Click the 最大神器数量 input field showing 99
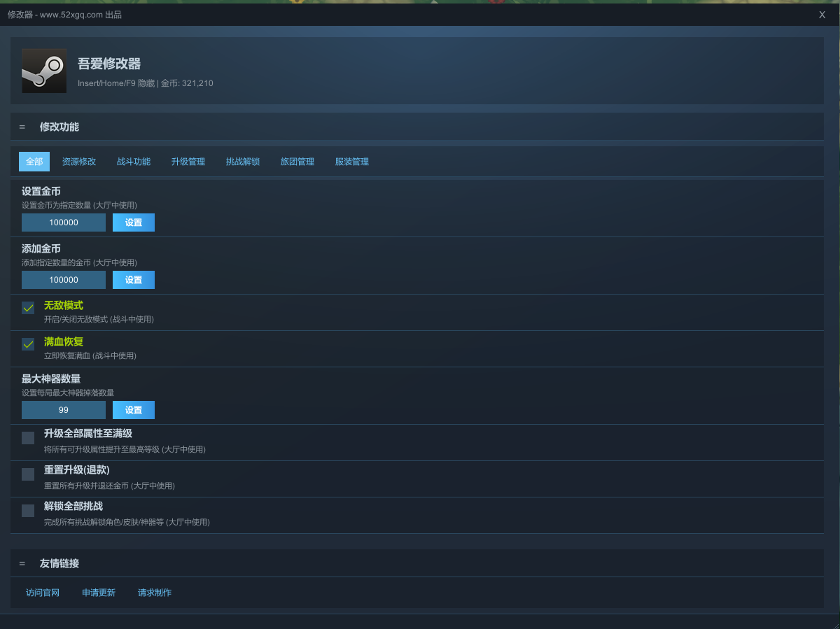The image size is (840, 629). click(64, 410)
